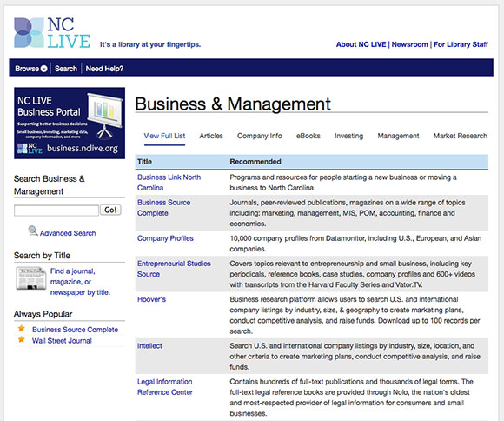The height and width of the screenshot is (421, 504).
Task: Click the Advanced Search magnifier icon
Action: (33, 231)
